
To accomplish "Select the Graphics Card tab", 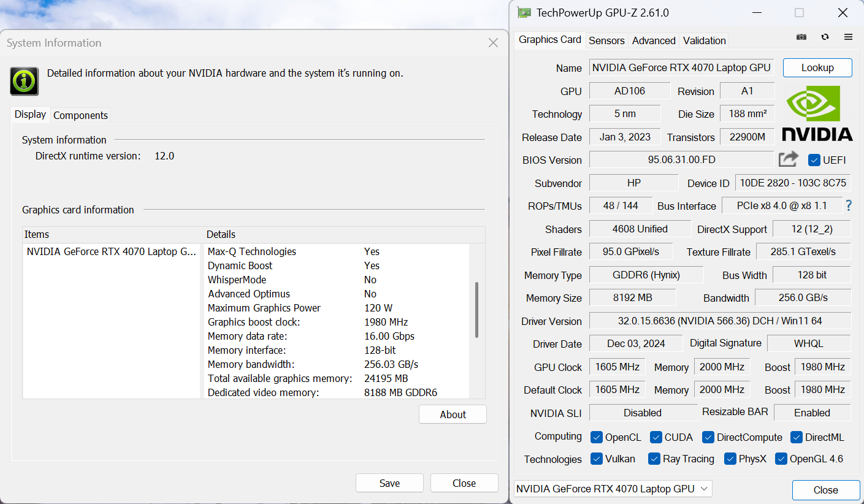I will click(x=550, y=39).
